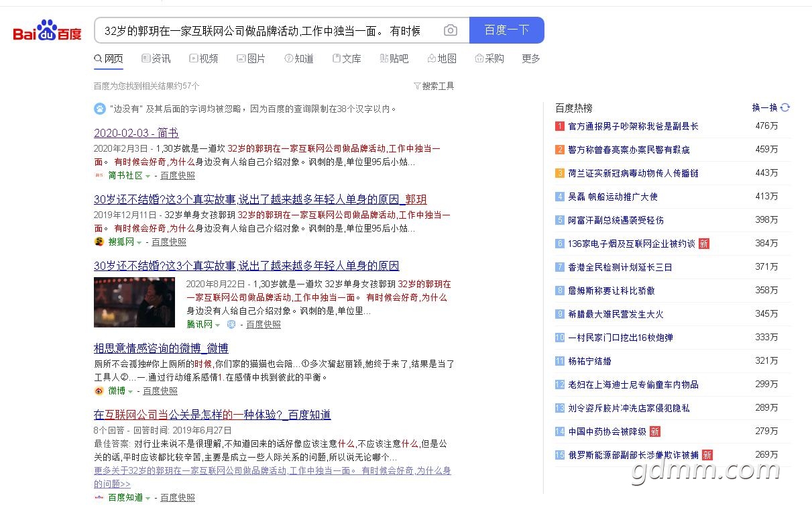
Task: Open hot topic 阿富汗副总统遇袭受轻伤
Action: coord(616,220)
